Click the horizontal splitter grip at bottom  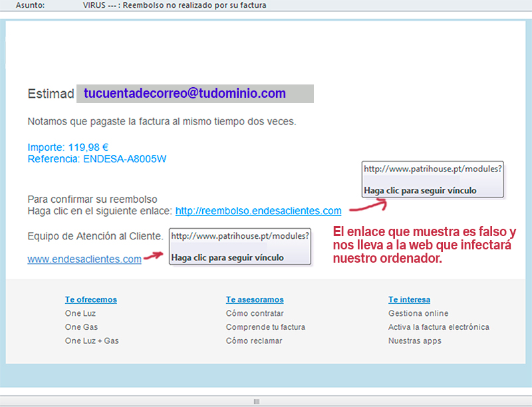point(257,402)
